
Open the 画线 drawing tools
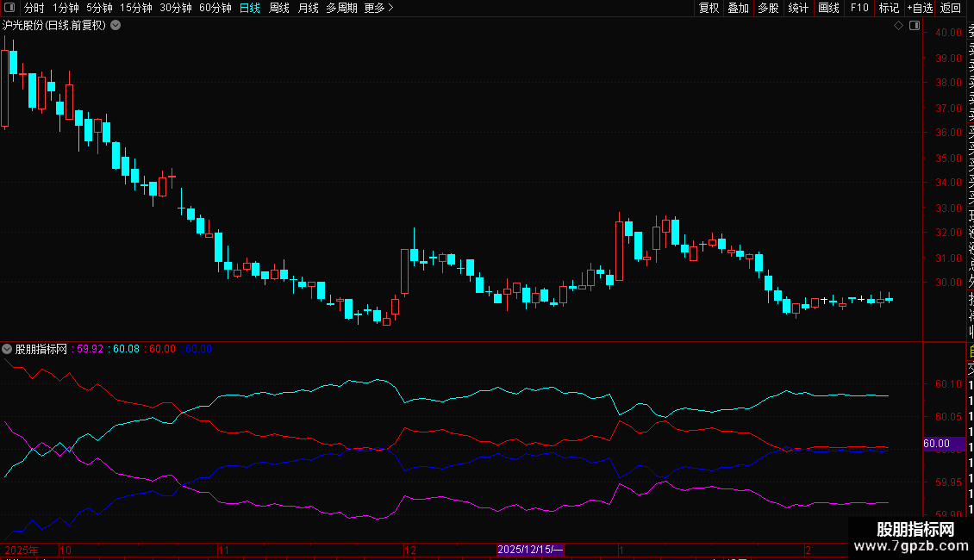point(828,8)
